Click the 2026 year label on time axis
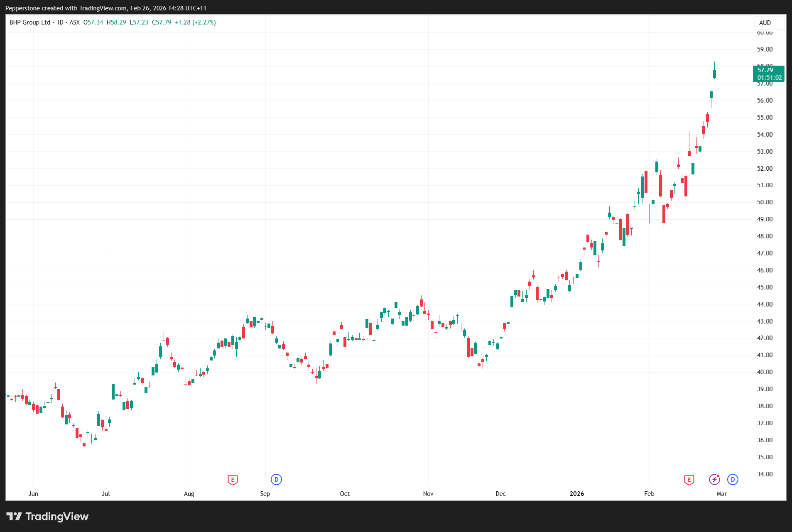The image size is (792, 532). point(576,493)
